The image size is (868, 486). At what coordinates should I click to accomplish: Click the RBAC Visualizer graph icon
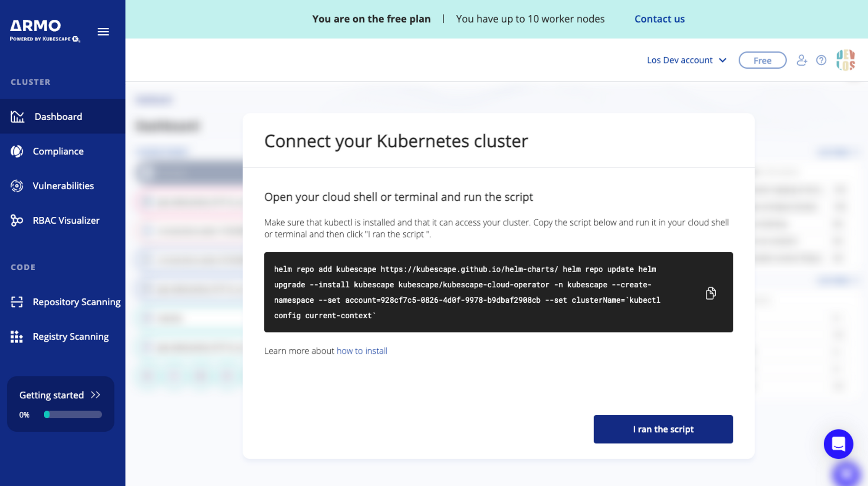[x=17, y=221]
